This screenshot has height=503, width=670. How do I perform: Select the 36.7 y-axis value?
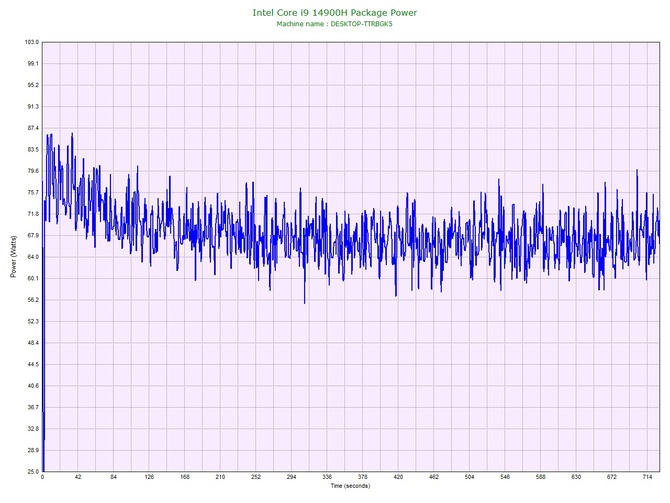point(33,407)
